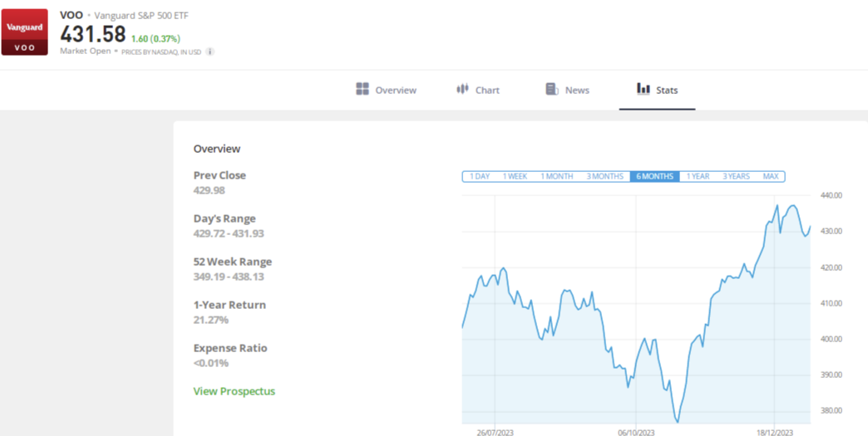The width and height of the screenshot is (868, 436).
Task: Click the Chart candlestick icon
Action: click(x=462, y=89)
